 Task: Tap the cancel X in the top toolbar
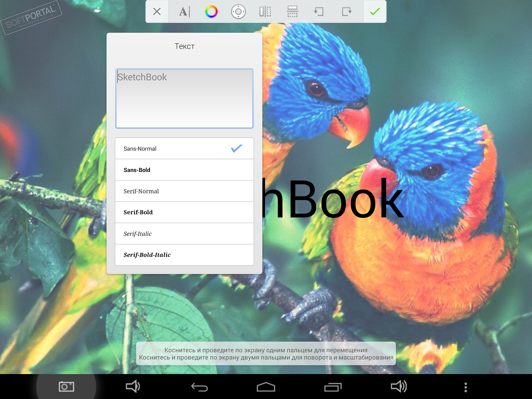tap(157, 11)
